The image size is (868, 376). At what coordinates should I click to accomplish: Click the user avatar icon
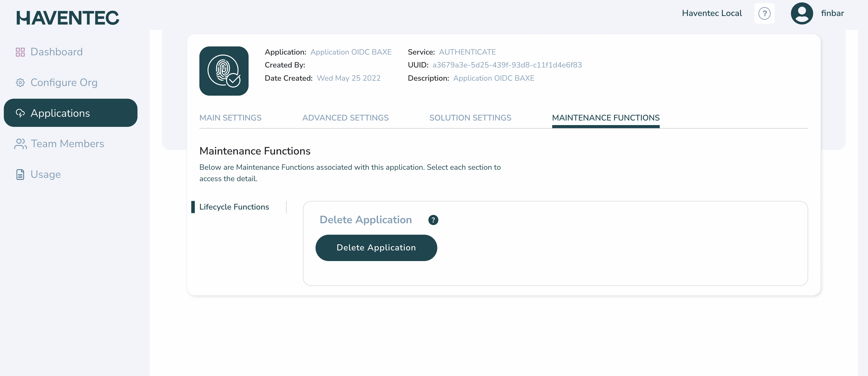[802, 13]
